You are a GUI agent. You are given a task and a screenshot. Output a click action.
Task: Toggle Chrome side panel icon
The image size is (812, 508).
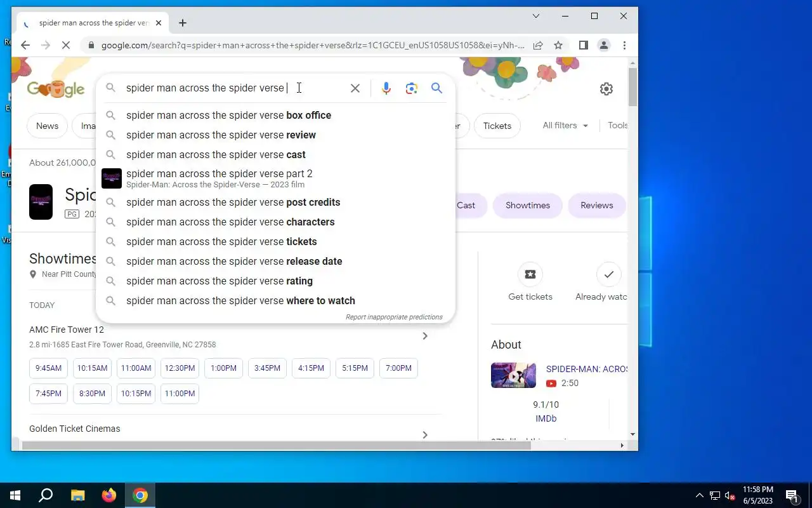(x=584, y=45)
